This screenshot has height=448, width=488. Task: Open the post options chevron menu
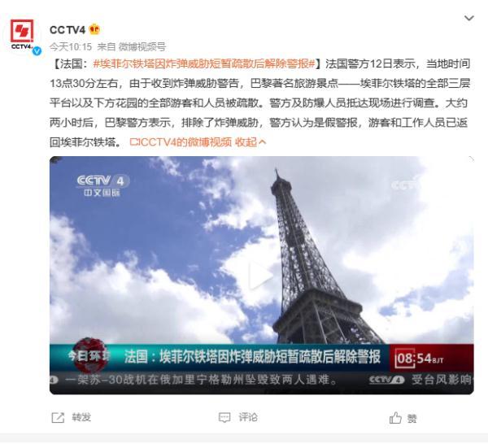pyautogui.click(x=469, y=19)
